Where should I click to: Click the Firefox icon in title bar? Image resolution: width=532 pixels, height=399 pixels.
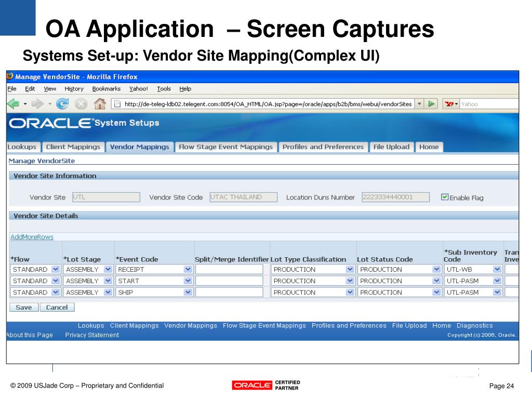tap(10, 76)
